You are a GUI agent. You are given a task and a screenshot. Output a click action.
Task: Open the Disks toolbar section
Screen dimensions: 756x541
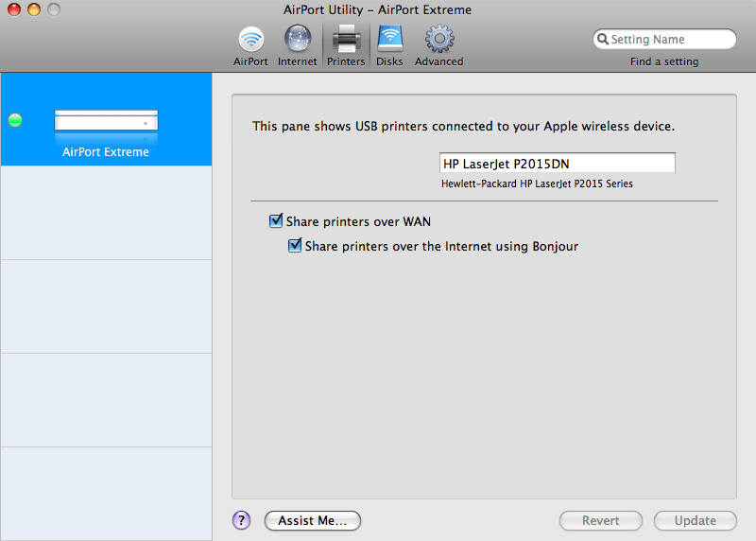coord(389,40)
